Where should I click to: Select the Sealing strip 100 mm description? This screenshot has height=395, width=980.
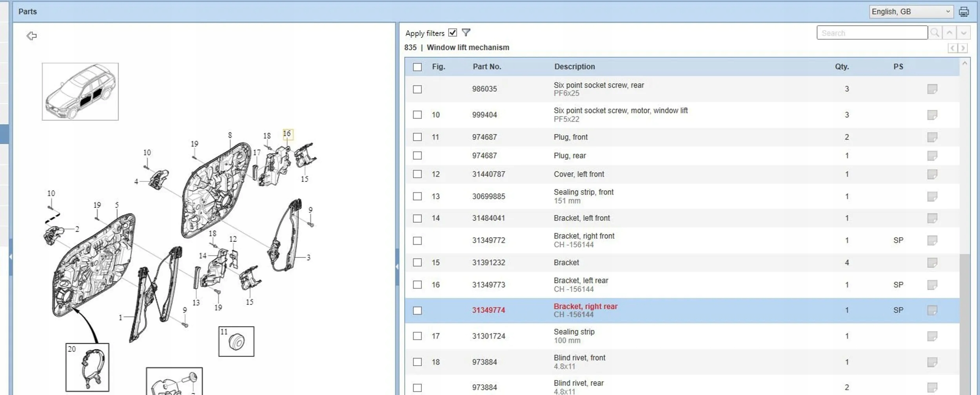tap(574, 336)
